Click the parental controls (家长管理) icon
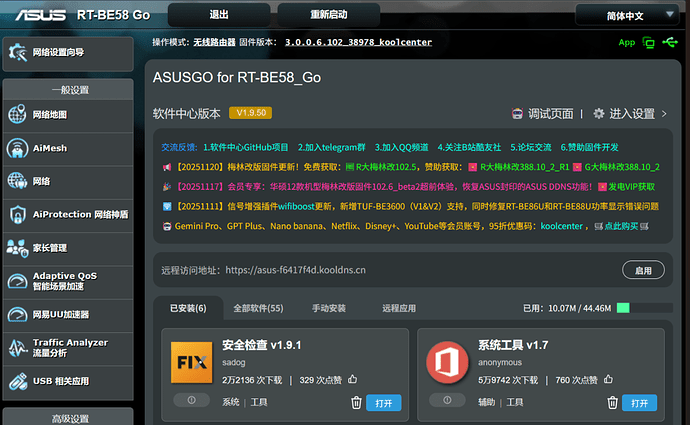The height and width of the screenshot is (425, 690). pos(17,248)
